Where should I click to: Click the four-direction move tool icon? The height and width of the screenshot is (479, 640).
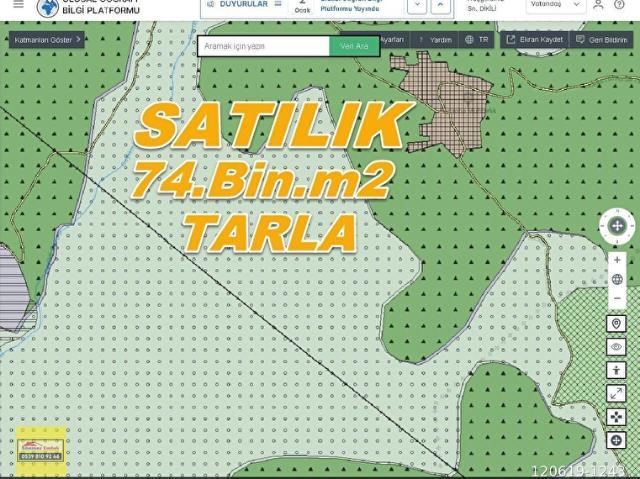point(616,417)
